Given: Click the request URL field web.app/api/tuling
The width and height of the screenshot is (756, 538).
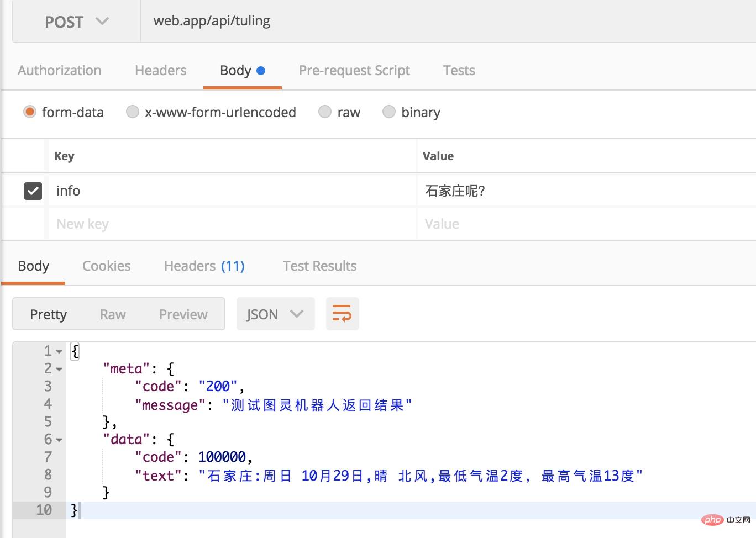Looking at the screenshot, I should (x=448, y=22).
